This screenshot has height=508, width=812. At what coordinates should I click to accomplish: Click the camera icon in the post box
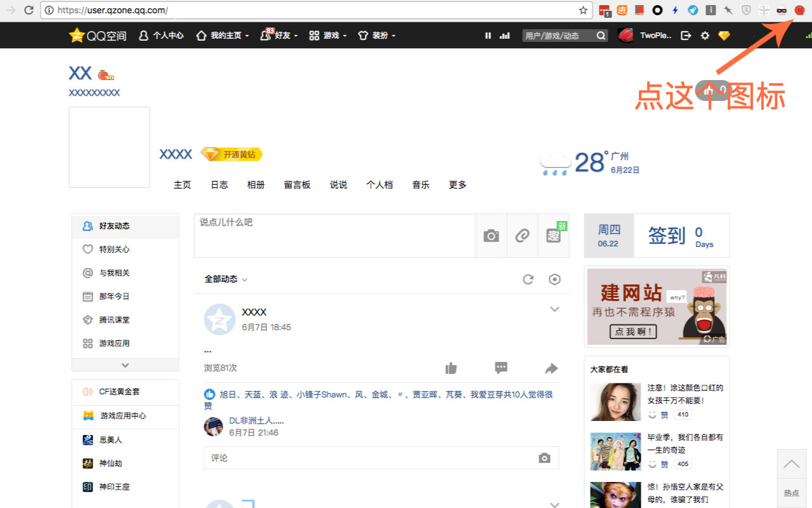(x=491, y=236)
